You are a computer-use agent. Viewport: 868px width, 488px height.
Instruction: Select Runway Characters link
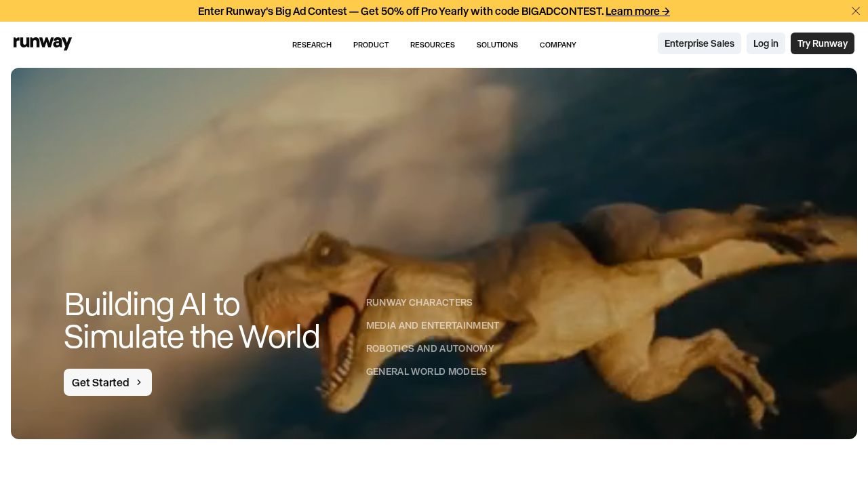coord(419,302)
